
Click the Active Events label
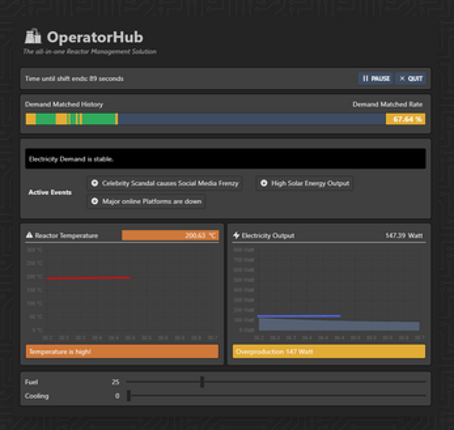pyautogui.click(x=50, y=192)
